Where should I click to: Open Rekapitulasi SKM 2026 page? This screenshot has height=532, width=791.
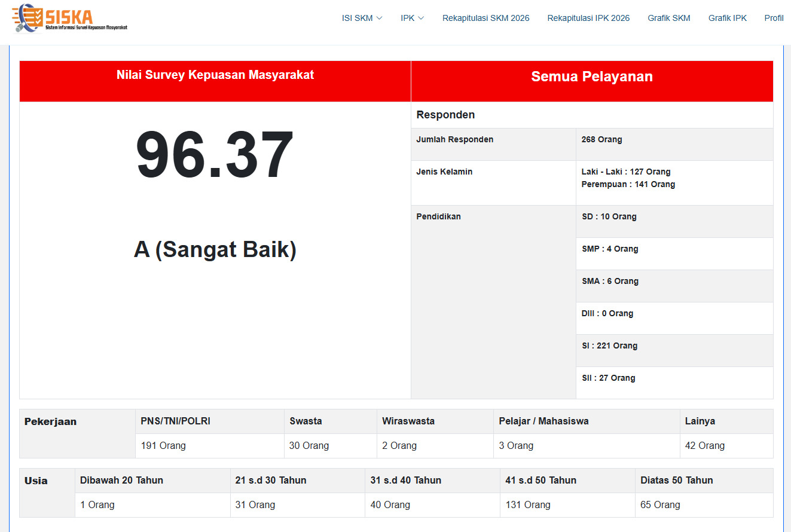tap(486, 18)
